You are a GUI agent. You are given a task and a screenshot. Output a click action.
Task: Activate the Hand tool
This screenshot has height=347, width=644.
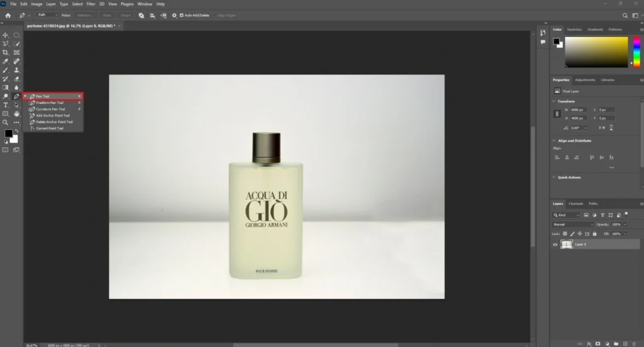click(x=16, y=114)
